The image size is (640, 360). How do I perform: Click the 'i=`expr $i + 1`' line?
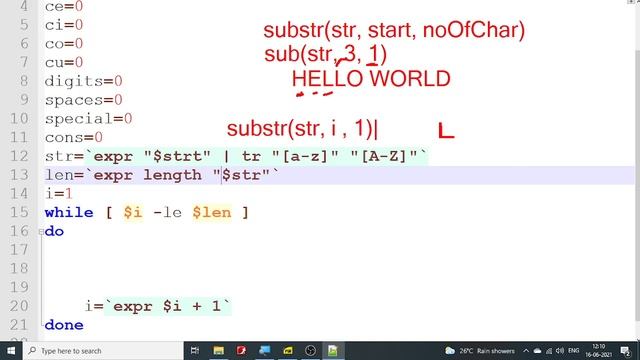click(158, 306)
